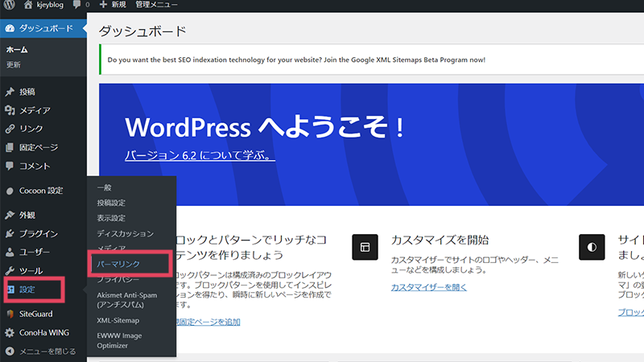The height and width of the screenshot is (362, 644).
Task: Select ディスカッション in settings submenu
Action: pos(126,233)
